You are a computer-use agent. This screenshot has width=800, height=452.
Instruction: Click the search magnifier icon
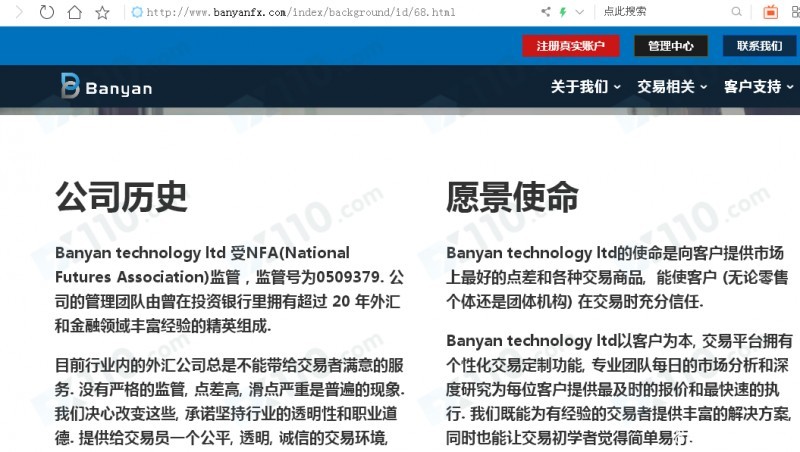click(736, 11)
